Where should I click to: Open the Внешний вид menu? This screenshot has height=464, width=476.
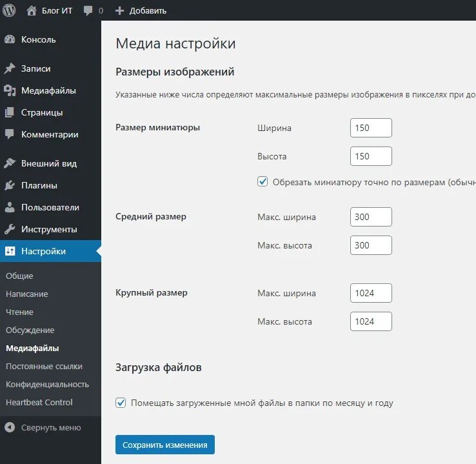pyautogui.click(x=50, y=163)
